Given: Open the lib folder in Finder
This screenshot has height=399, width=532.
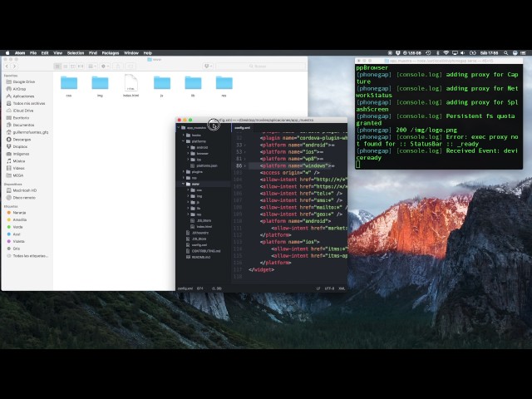Looking at the screenshot, I should click(x=193, y=83).
